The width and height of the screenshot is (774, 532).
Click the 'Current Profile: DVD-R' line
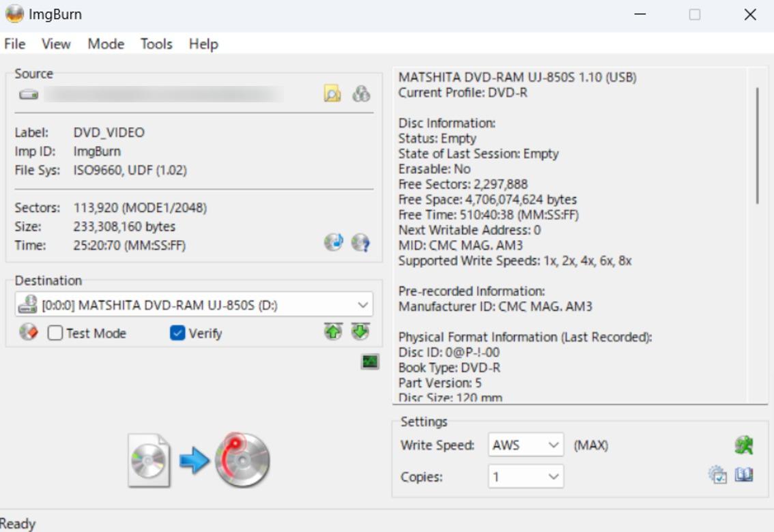pos(463,93)
